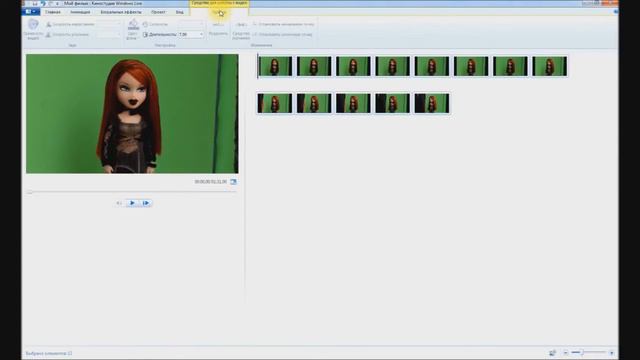This screenshot has width=640, height=360.
Task: Switch to the Анимация ribbon tab
Action: [80, 12]
